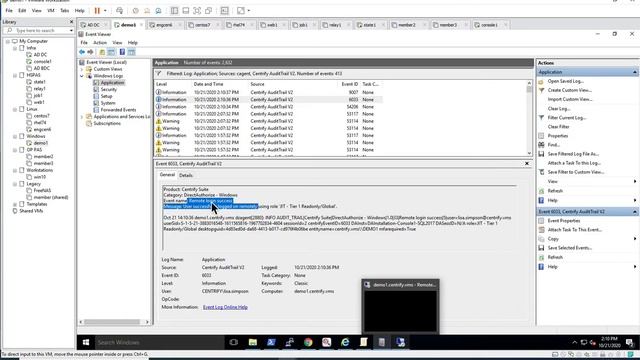Open the Windows Start button
640x360 pixels.
coord(86,342)
